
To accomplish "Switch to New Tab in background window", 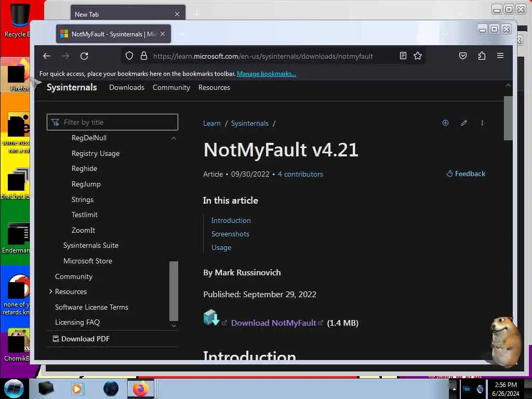I will point(128,14).
